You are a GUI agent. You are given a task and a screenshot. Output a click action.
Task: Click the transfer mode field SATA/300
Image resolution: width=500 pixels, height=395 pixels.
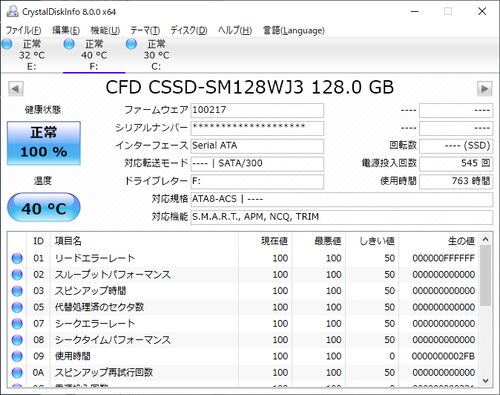(257, 164)
